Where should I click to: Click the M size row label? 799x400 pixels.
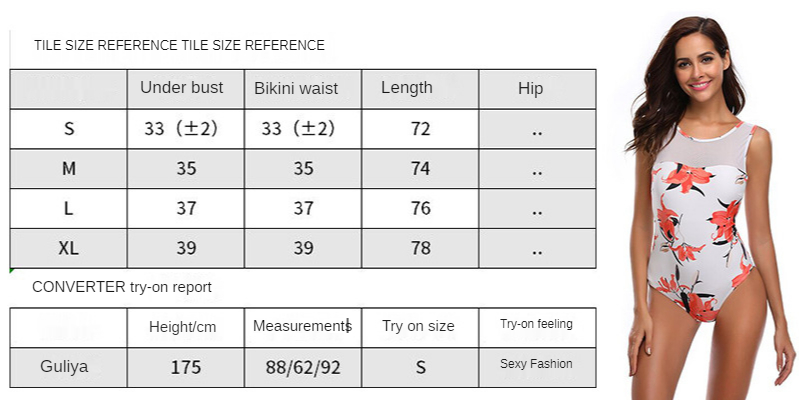(x=69, y=169)
